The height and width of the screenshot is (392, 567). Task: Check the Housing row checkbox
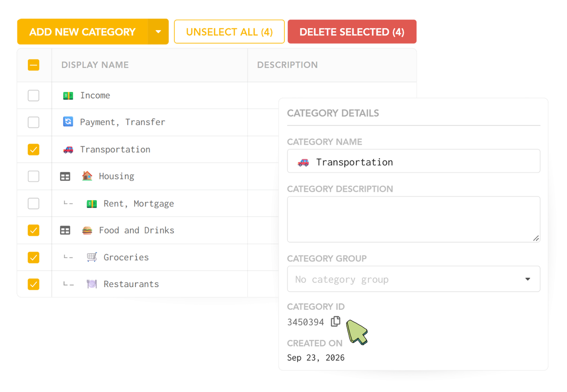pos(34,176)
